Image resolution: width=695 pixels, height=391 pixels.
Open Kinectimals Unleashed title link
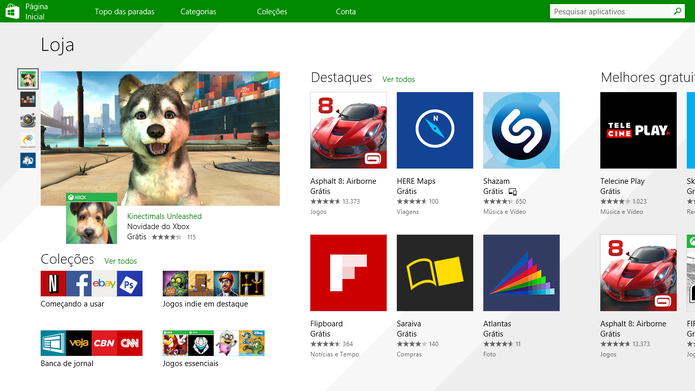[164, 216]
